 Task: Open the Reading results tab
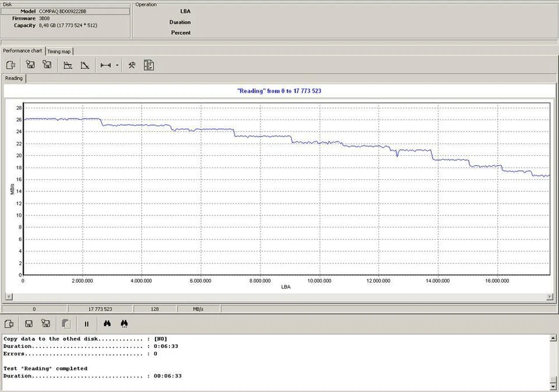(13, 78)
